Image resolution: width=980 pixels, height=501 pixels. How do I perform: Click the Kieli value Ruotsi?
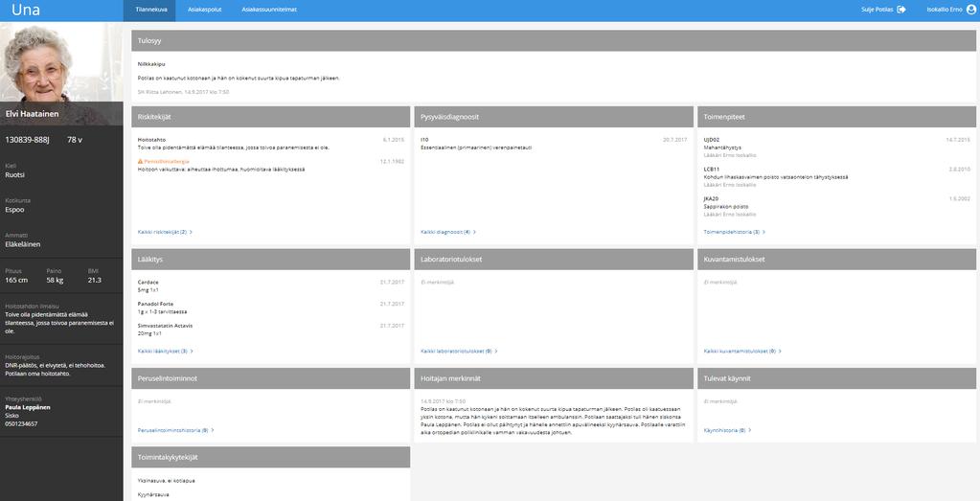point(14,175)
